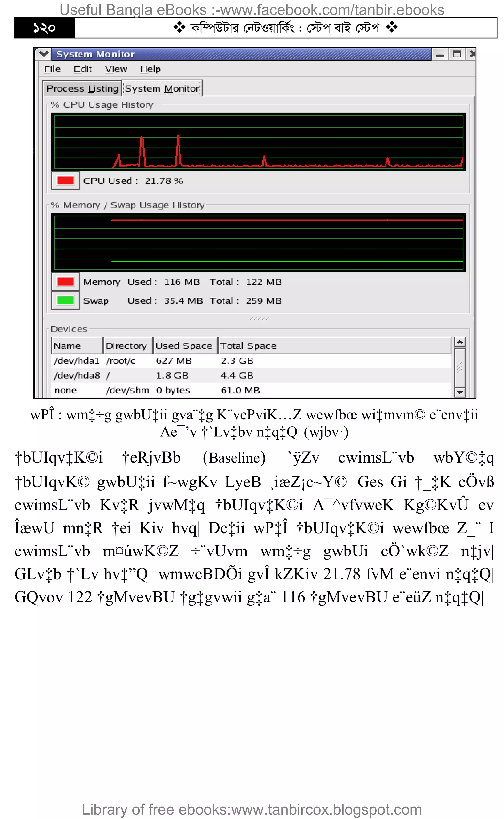Click the CPU Used 21.78 % label
Screen dimensions: 504x819
(133, 181)
